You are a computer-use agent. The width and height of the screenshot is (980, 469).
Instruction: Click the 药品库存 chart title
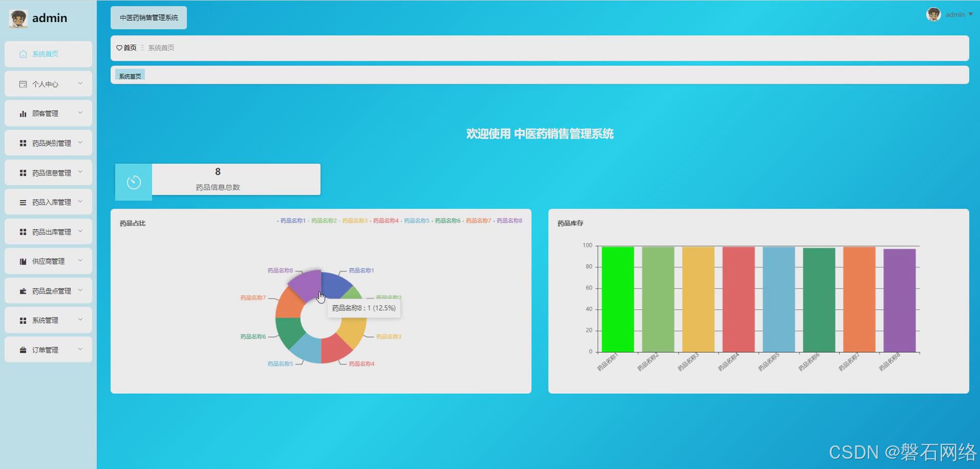(x=570, y=223)
